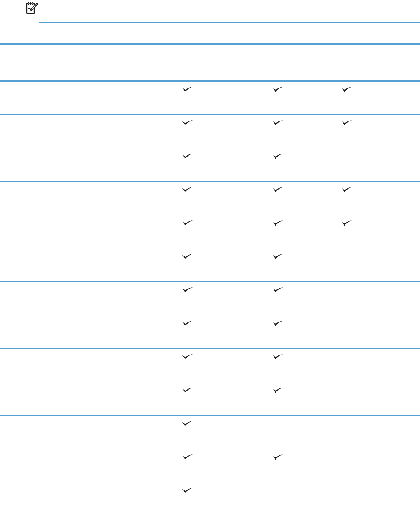Image resolution: width=420 pixels, height=526 pixels.
Task: Click sixth row's checkmark in second column
Action: coord(276,257)
